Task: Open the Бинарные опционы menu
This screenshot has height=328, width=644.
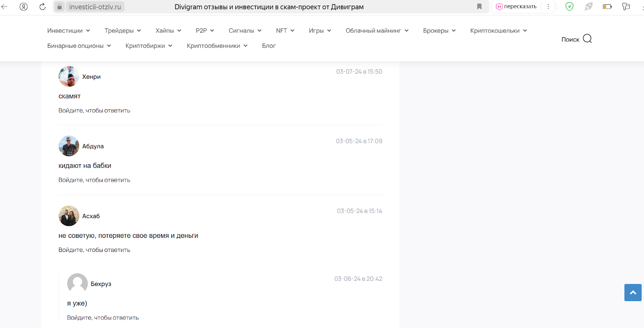Action: coord(79,46)
